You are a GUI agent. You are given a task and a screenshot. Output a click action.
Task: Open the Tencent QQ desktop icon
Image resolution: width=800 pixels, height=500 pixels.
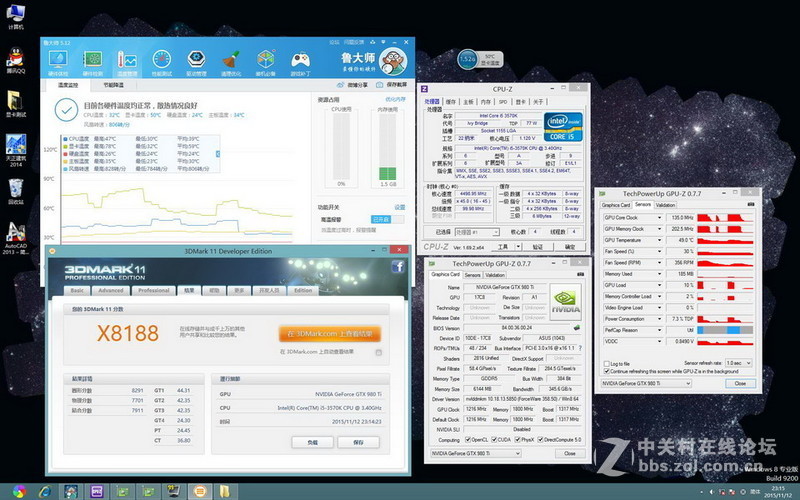[16, 60]
